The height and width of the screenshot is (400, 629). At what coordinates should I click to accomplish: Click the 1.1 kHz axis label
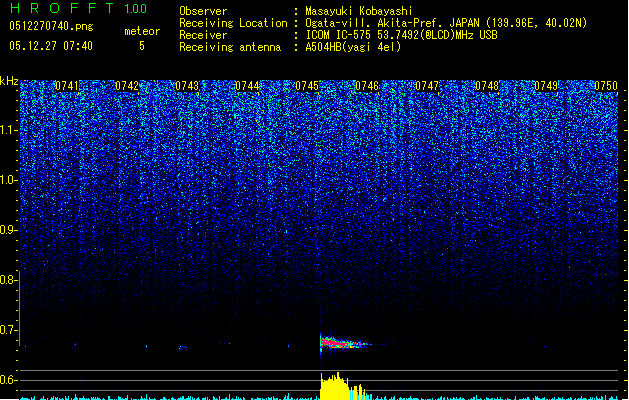[x=9, y=130]
